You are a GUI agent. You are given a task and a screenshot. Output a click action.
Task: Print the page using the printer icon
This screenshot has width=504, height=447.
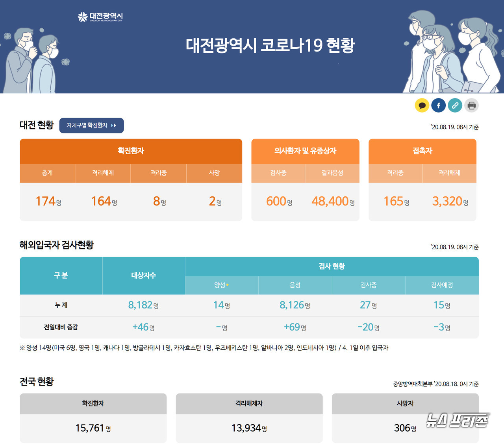coord(471,105)
